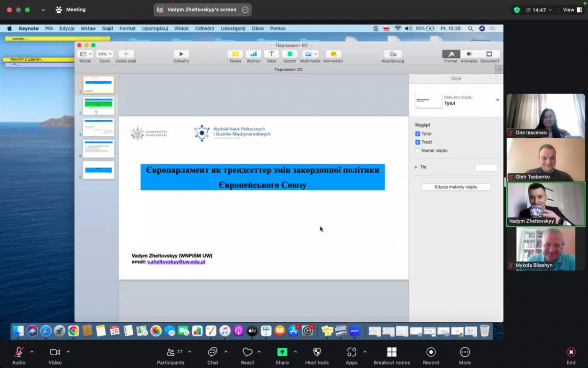Uncheck the Tytuł checkbox
Viewport: 588px width, 368px height.
click(417, 133)
